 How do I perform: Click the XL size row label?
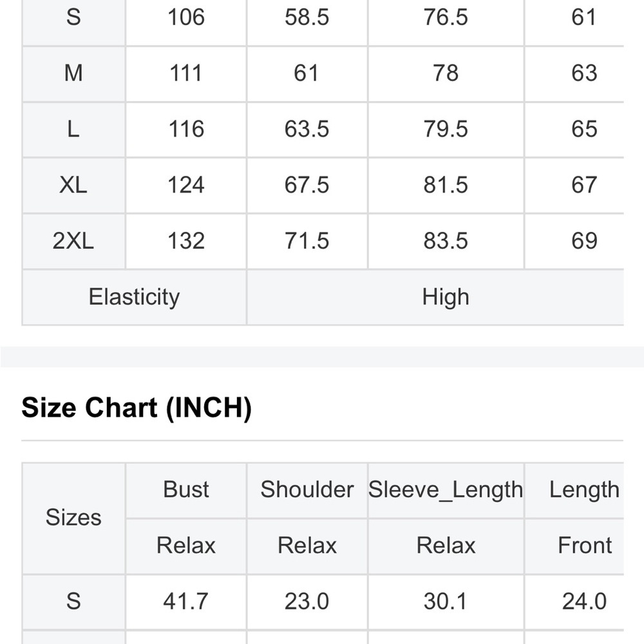pos(73,185)
